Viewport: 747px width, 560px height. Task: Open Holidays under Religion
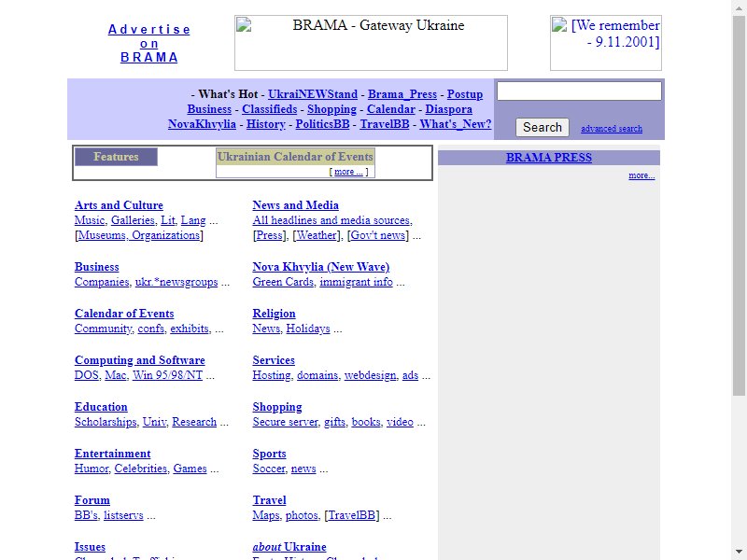pyautogui.click(x=308, y=329)
